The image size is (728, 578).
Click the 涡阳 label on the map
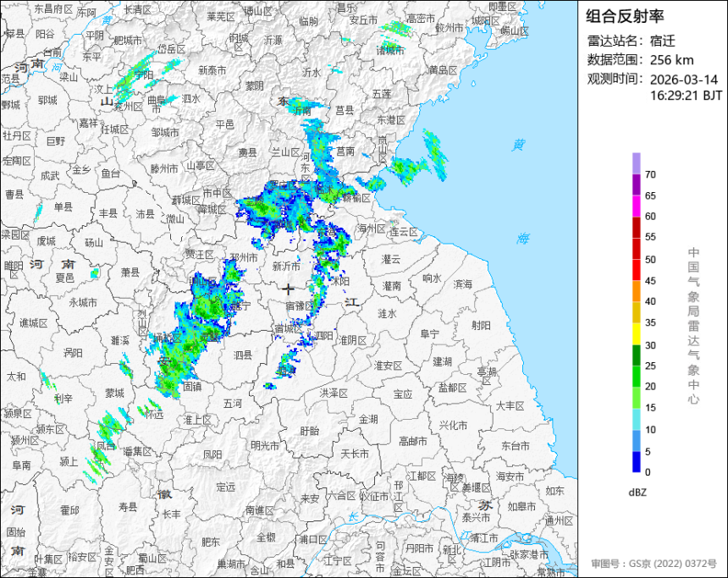pos(74,353)
